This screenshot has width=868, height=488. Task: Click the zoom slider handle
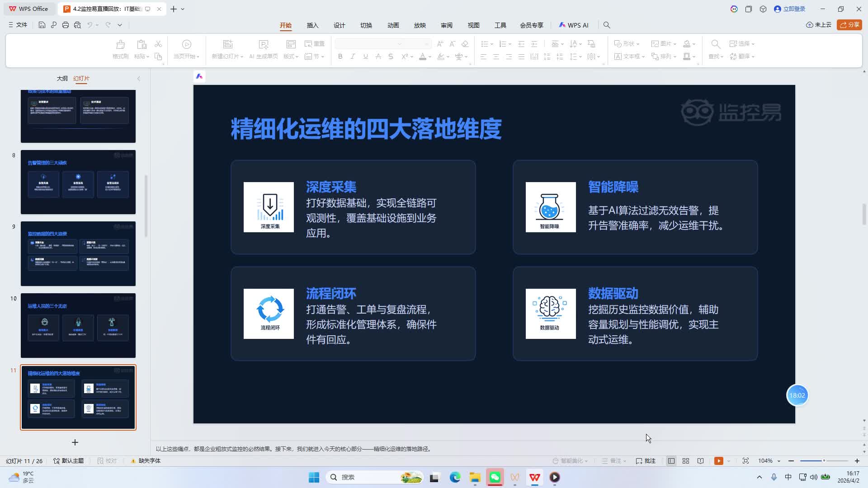click(824, 461)
